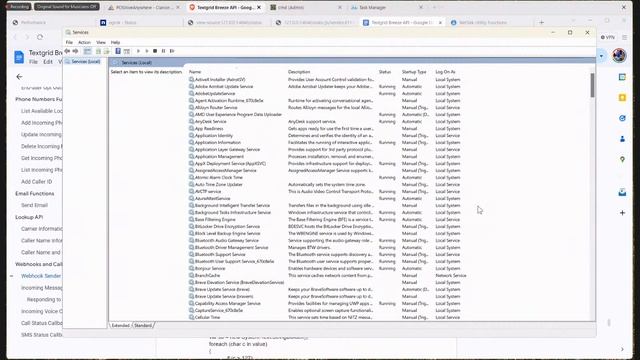Open the File menu in Services
Image resolution: width=640 pixels, height=360 pixels.
point(69,42)
